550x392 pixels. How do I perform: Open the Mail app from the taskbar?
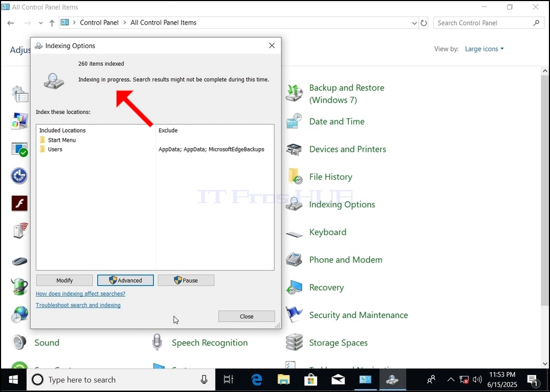point(338,380)
